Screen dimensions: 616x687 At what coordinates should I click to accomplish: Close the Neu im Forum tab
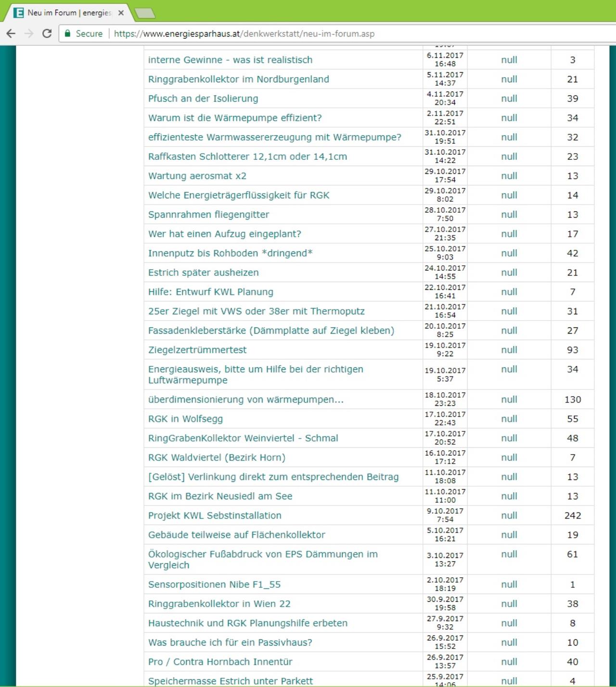pyautogui.click(x=121, y=13)
